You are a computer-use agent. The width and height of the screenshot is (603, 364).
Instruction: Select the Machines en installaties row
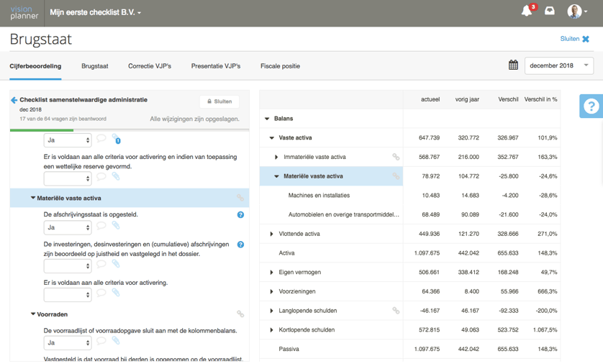[x=319, y=196]
